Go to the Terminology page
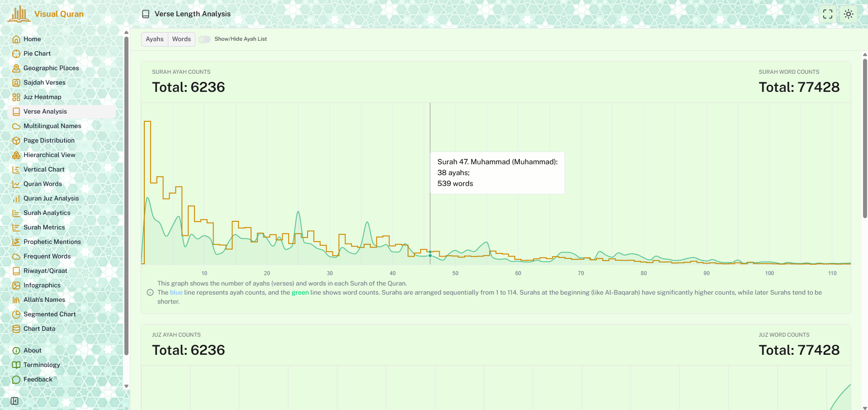 click(42, 365)
